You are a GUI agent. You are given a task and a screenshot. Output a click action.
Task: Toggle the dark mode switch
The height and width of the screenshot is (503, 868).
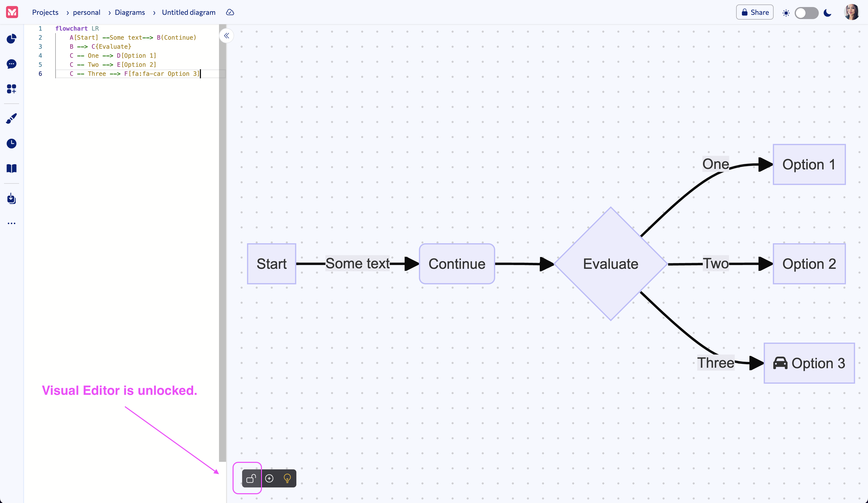pos(807,13)
